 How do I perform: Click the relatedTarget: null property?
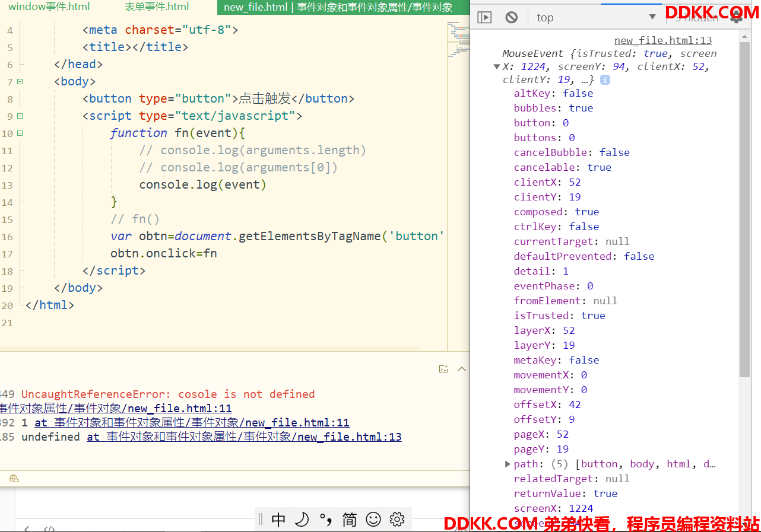click(572, 479)
